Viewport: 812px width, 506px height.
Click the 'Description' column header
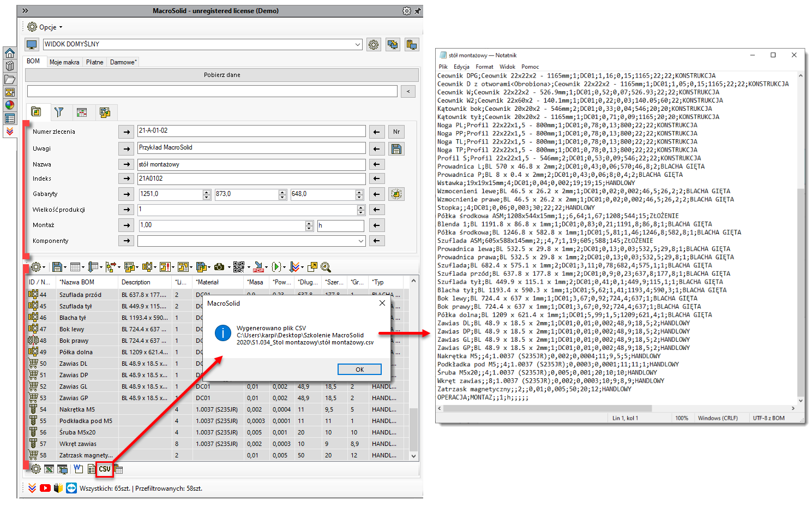145,282
